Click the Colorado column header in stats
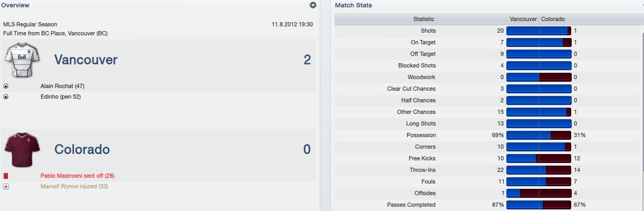644x211 pixels. [x=553, y=19]
